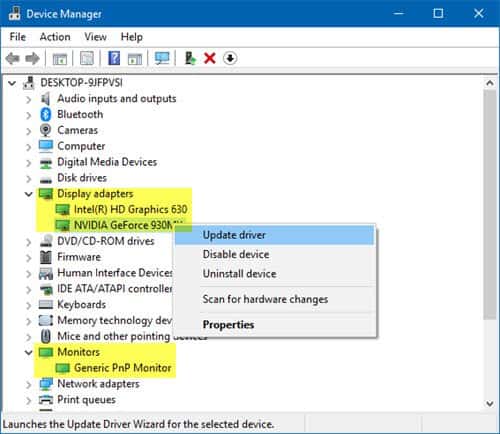
Task: Open the File menu
Action: (18, 37)
